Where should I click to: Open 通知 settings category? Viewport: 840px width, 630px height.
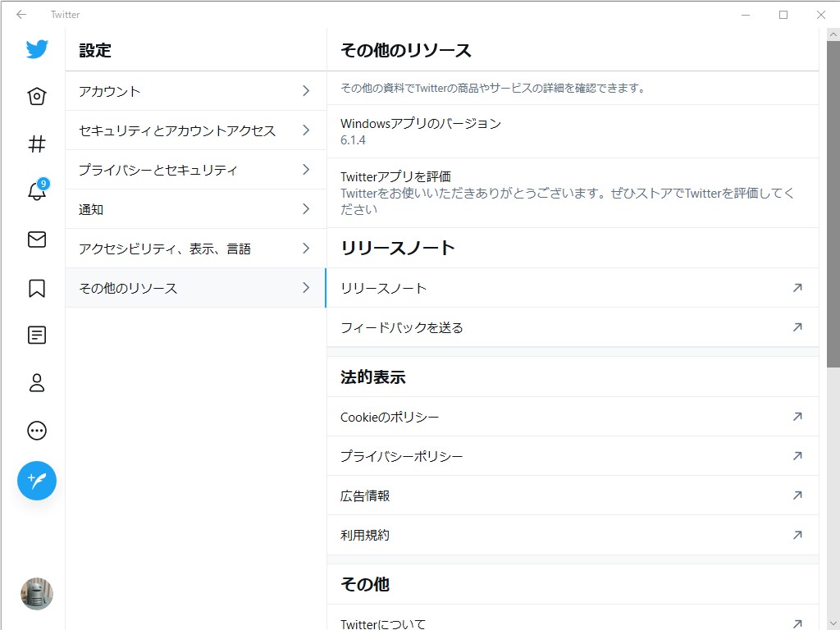(x=194, y=209)
